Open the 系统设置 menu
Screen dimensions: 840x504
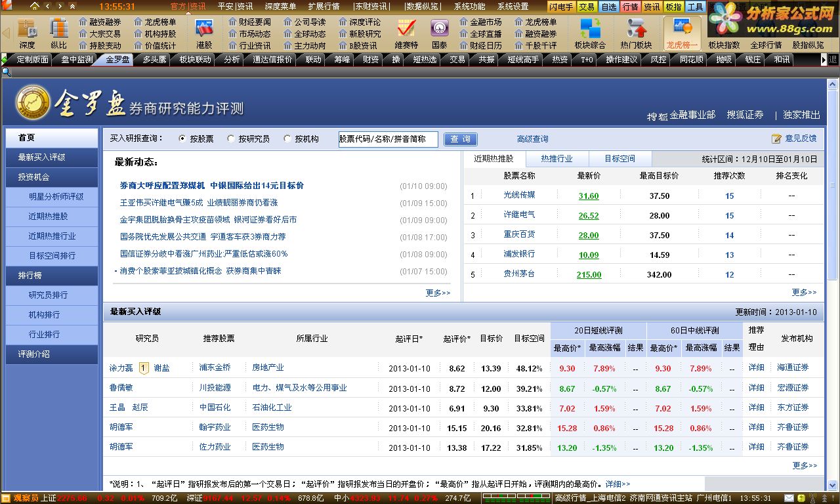point(513,7)
